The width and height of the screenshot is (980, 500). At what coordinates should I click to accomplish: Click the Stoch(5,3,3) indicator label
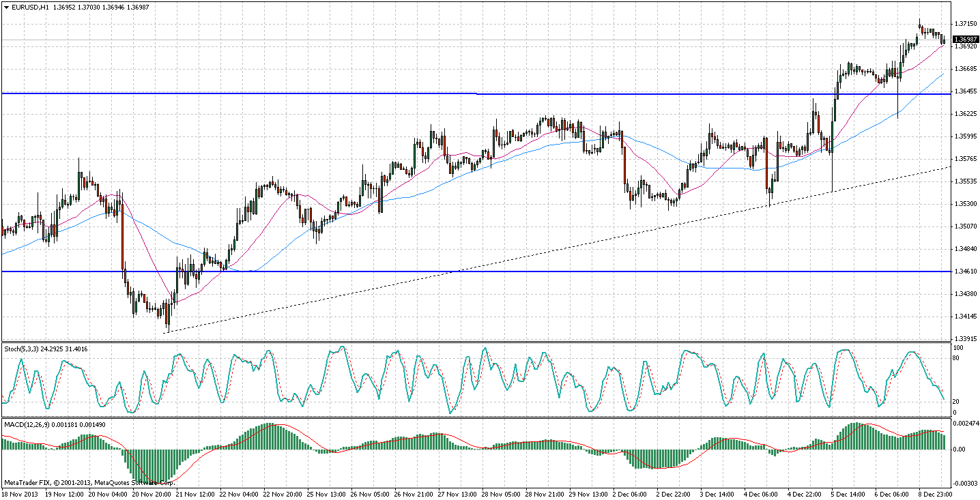pyautogui.click(x=22, y=349)
